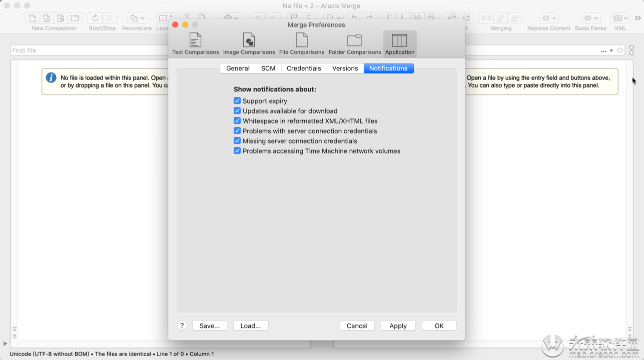
Task: Open the Image Comparisons preferences pane
Action: pos(249,43)
